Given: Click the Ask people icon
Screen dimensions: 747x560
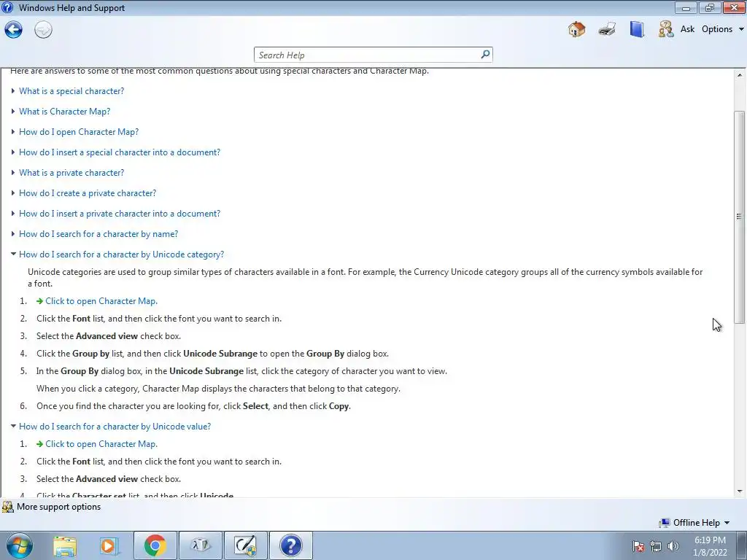Looking at the screenshot, I should [666, 29].
